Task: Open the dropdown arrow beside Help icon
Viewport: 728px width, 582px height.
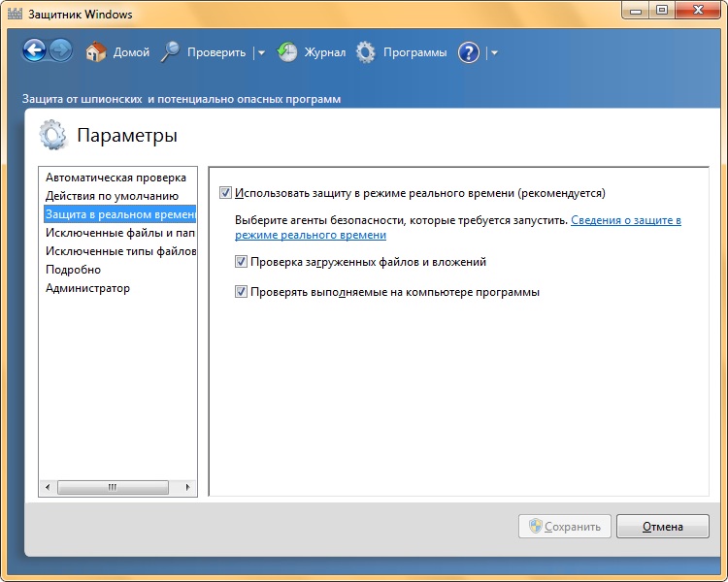Action: [x=494, y=53]
